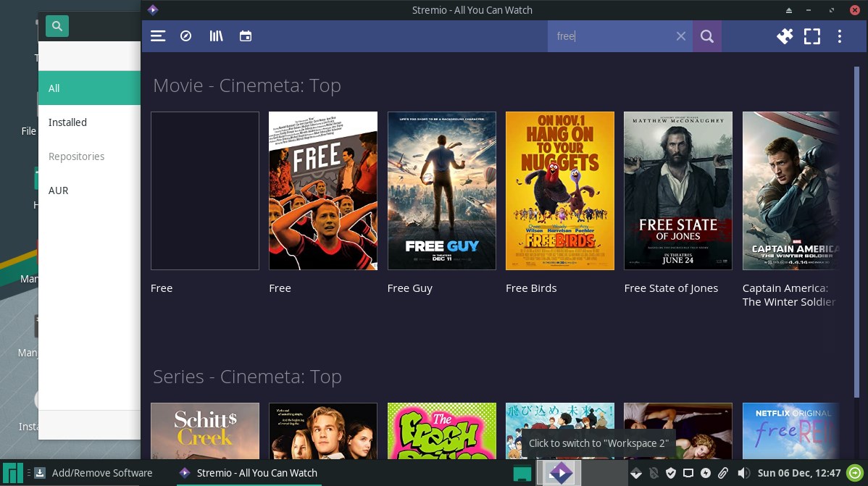Open the Free Birds poster
This screenshot has height=486, width=868.
pyautogui.click(x=559, y=191)
